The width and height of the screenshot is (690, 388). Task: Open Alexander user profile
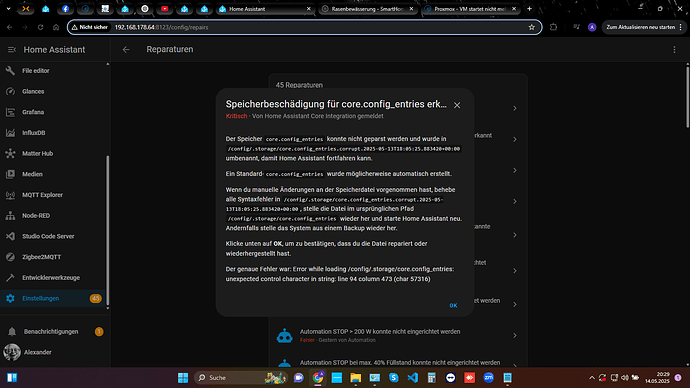pyautogui.click(x=53, y=352)
